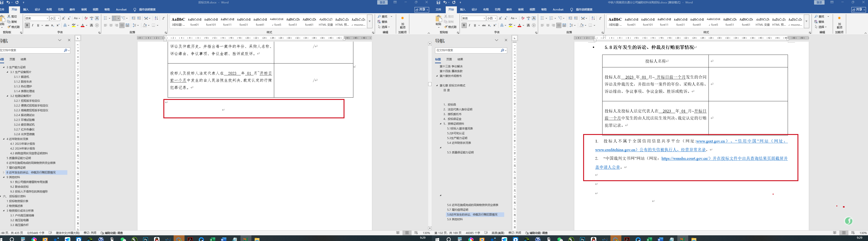Center text in the left window
This screenshot has height=241, width=868.
pos(111,25)
